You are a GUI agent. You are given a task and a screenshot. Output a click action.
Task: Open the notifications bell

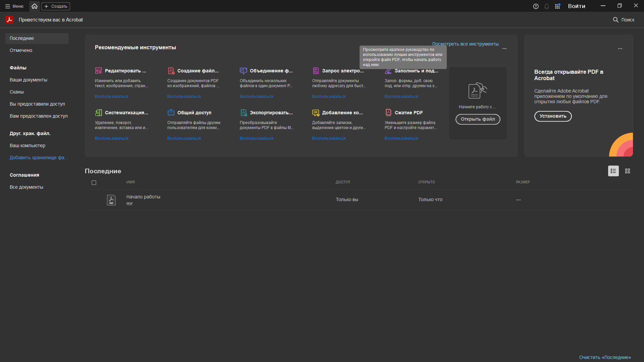click(547, 6)
